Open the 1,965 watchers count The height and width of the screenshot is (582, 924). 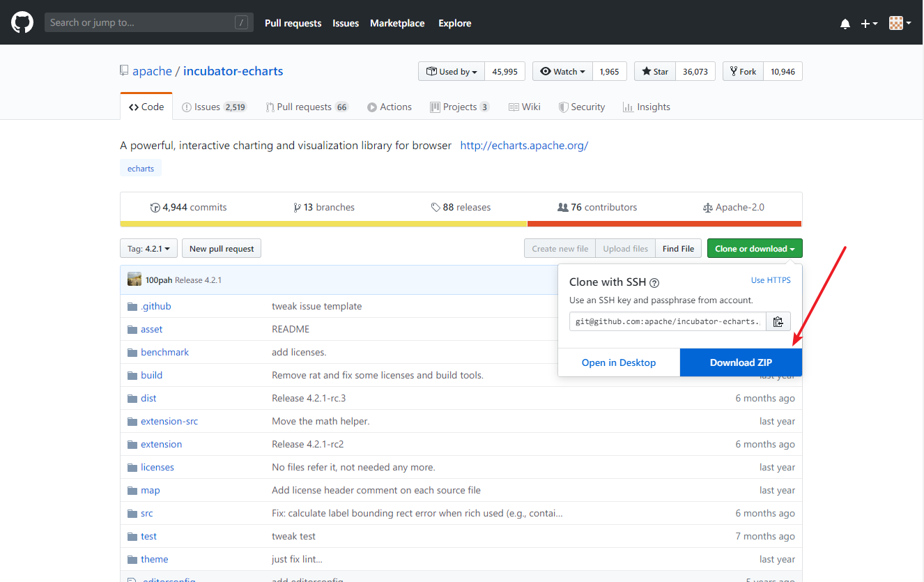pyautogui.click(x=609, y=71)
